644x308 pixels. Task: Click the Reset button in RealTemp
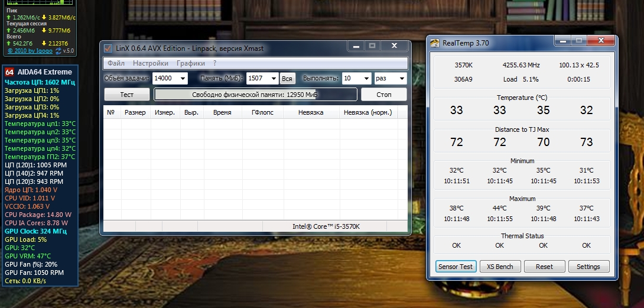[x=544, y=267]
